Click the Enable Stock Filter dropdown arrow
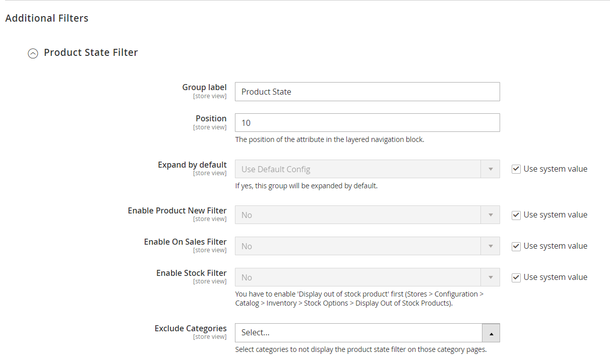Screen dimensions: 610x364 (x=491, y=277)
